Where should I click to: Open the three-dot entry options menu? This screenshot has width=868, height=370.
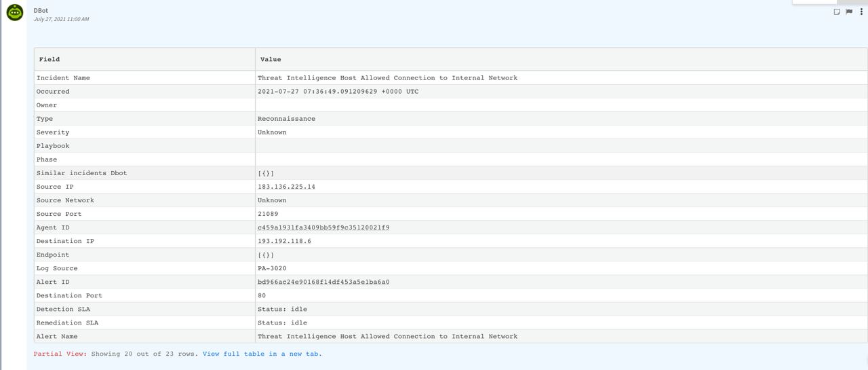[862, 12]
